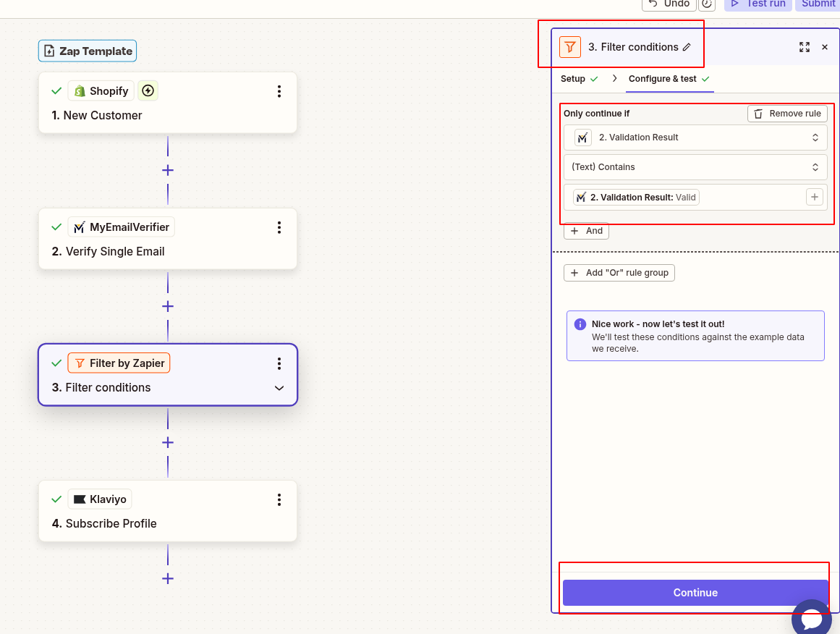
Task: Select the Klaviyo icon on step 4
Action: [x=80, y=499]
